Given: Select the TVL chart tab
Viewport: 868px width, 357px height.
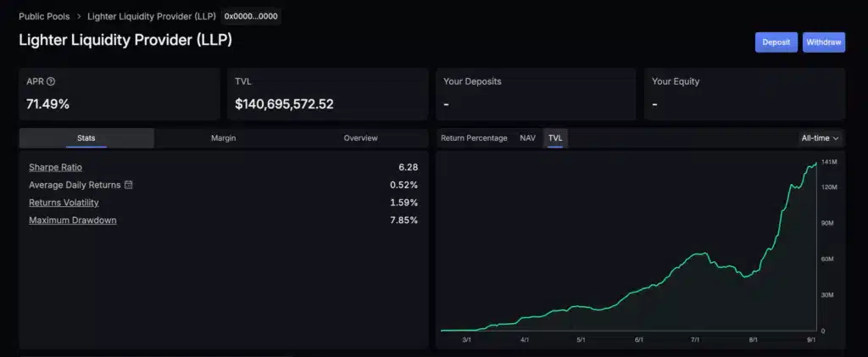Looking at the screenshot, I should click(x=555, y=138).
